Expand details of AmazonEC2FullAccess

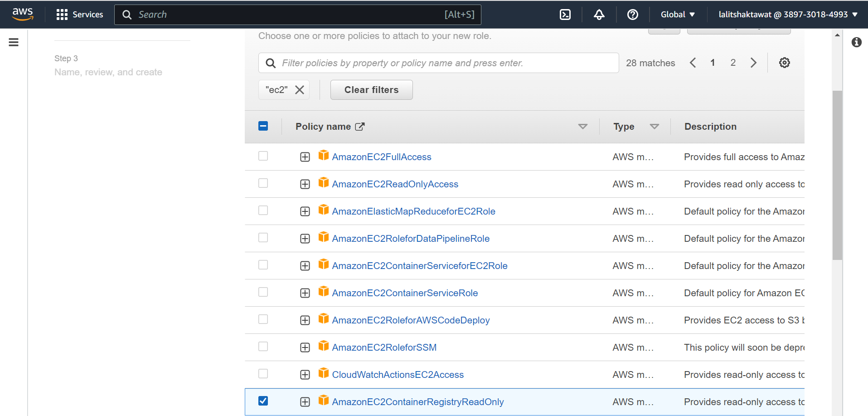(305, 157)
